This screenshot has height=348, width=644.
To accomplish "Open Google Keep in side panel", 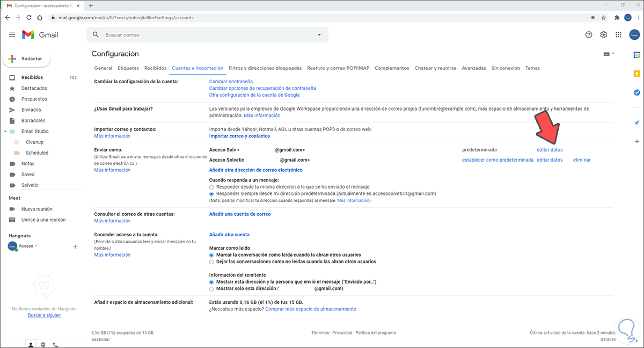I will click(636, 74).
